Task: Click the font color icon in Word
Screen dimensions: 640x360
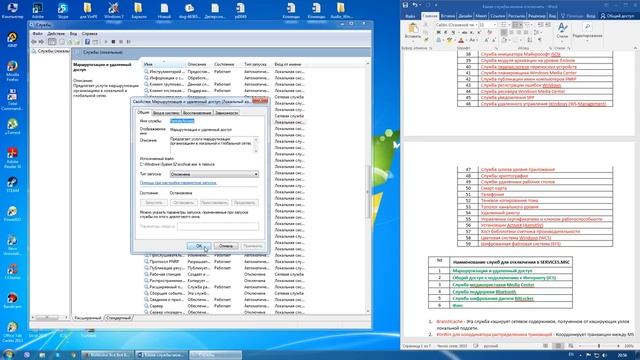Action: pyautogui.click(x=461, y=40)
